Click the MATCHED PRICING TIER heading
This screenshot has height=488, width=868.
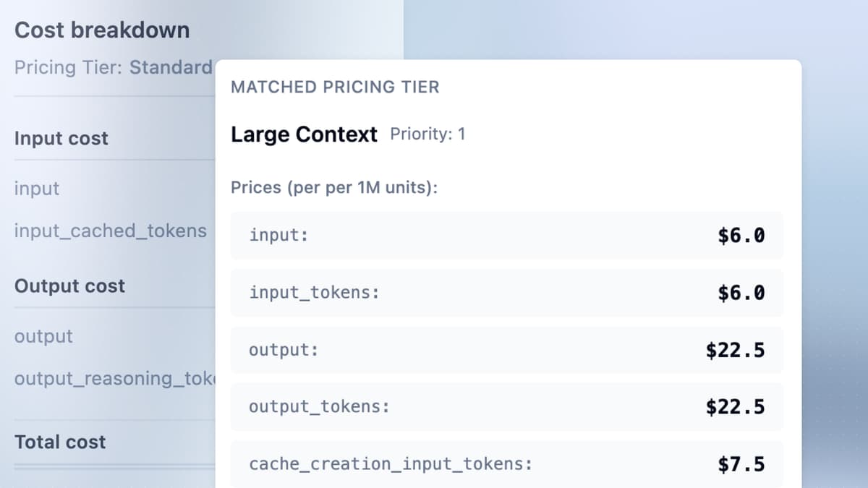pos(335,87)
